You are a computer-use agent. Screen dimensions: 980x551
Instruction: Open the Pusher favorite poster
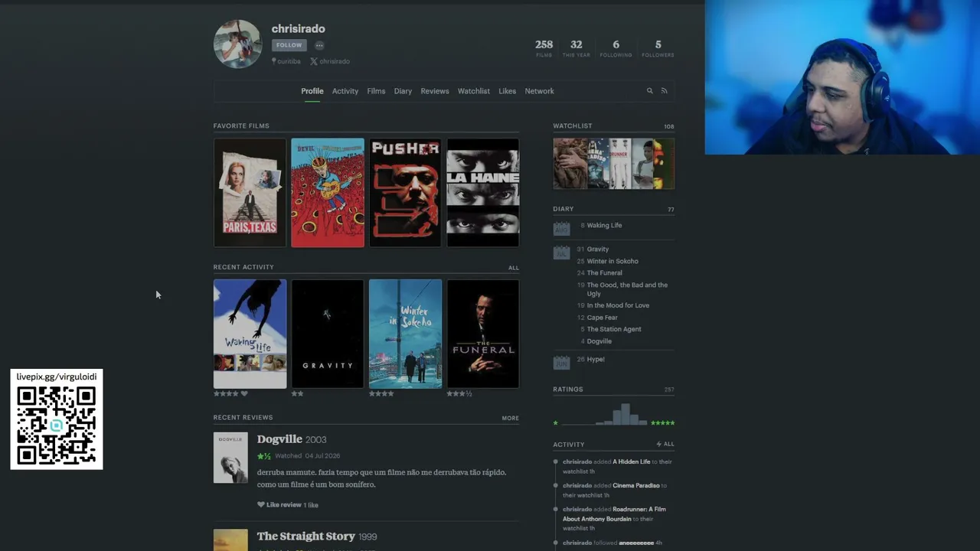[x=405, y=193]
